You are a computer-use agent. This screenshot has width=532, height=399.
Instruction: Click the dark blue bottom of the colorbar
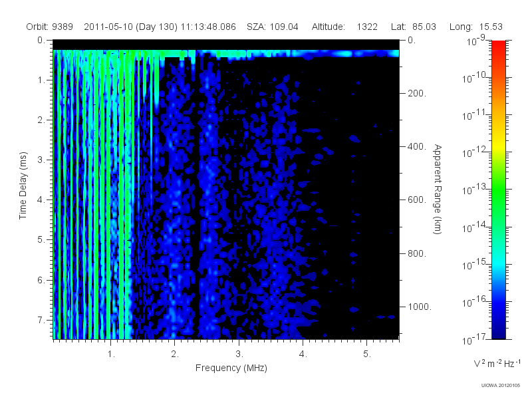pos(499,332)
